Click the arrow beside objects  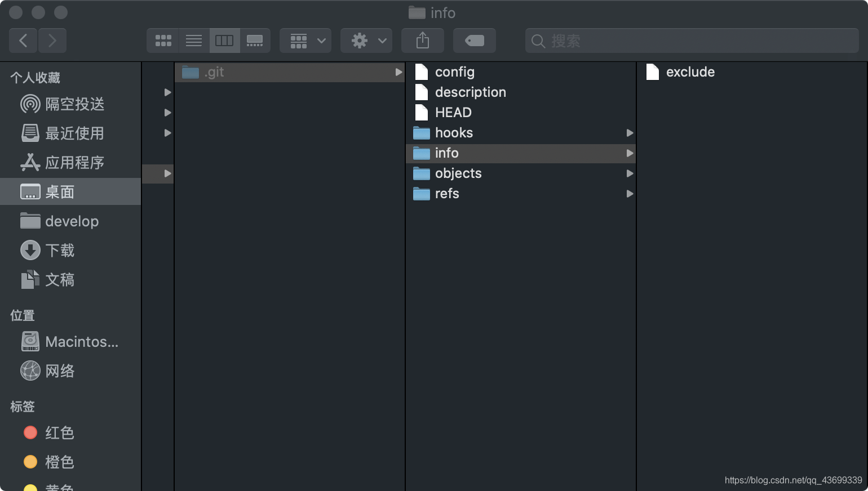630,173
